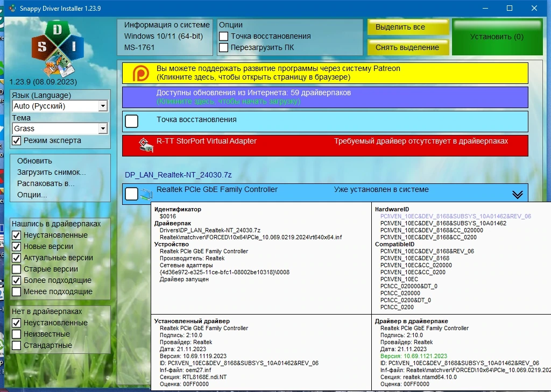Tick the Старые версии filter checkbox
Viewport: 551px width, 392px height.
pos(17,269)
